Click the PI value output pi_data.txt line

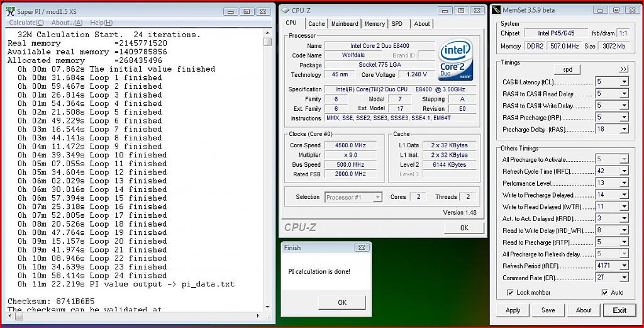point(126,284)
